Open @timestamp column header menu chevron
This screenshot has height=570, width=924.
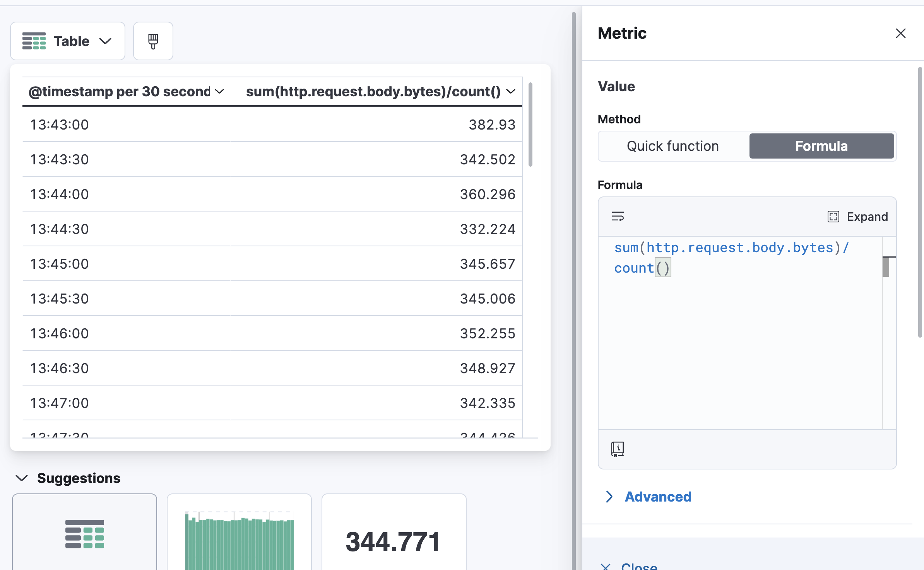[219, 92]
